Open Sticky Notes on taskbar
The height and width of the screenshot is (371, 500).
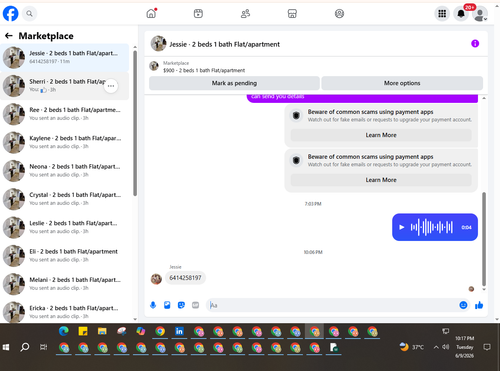tap(83, 331)
